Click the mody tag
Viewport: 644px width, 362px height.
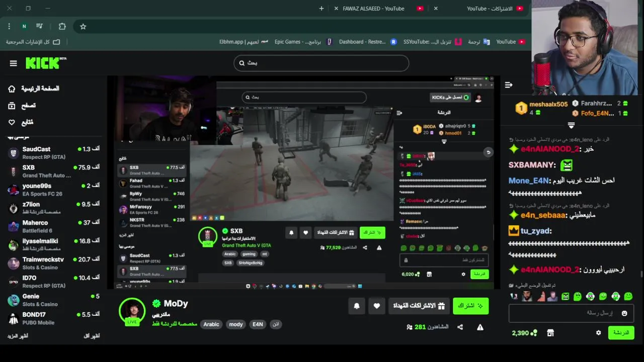tap(236, 324)
